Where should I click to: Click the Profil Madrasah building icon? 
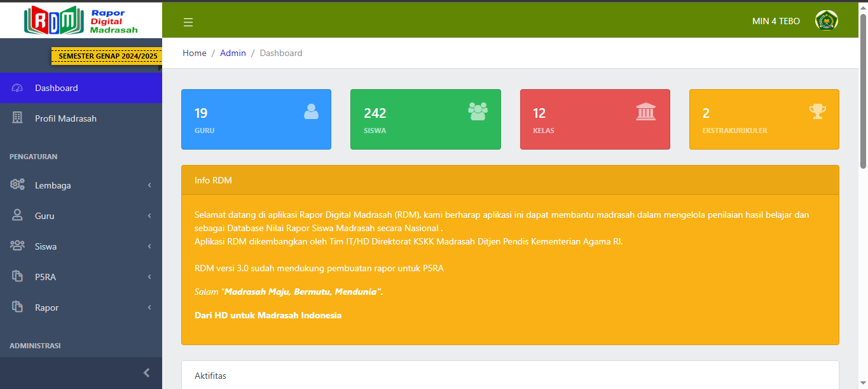17,118
